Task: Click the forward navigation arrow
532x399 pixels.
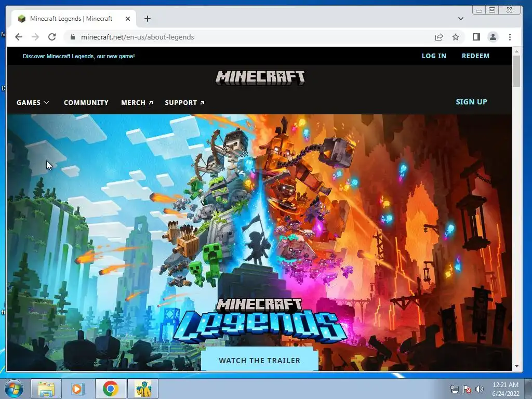Action: 35,37
